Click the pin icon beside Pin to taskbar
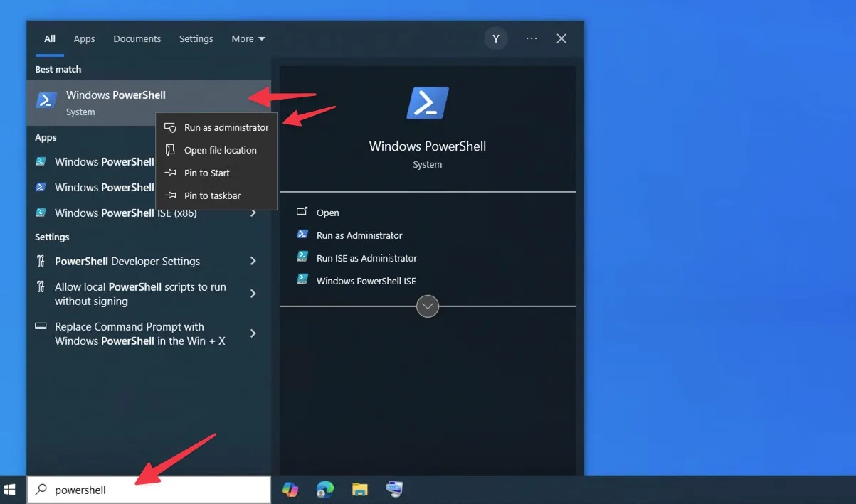This screenshot has height=504, width=856. pos(170,195)
